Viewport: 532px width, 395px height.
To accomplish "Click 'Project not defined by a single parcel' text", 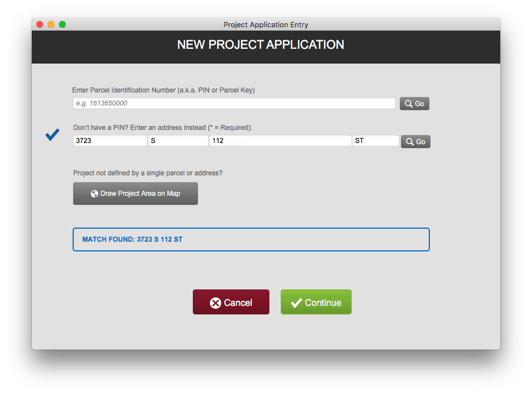I will click(147, 173).
